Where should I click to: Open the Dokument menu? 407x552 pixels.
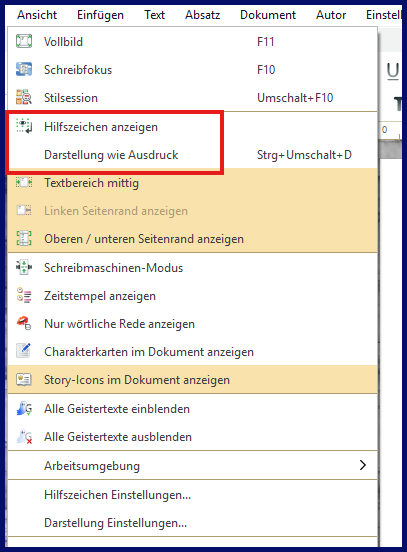pos(268,15)
